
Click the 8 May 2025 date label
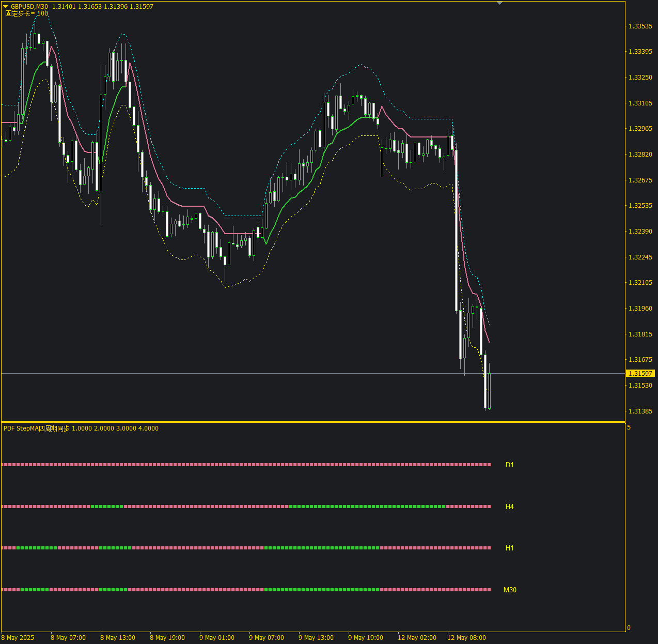[18, 637]
